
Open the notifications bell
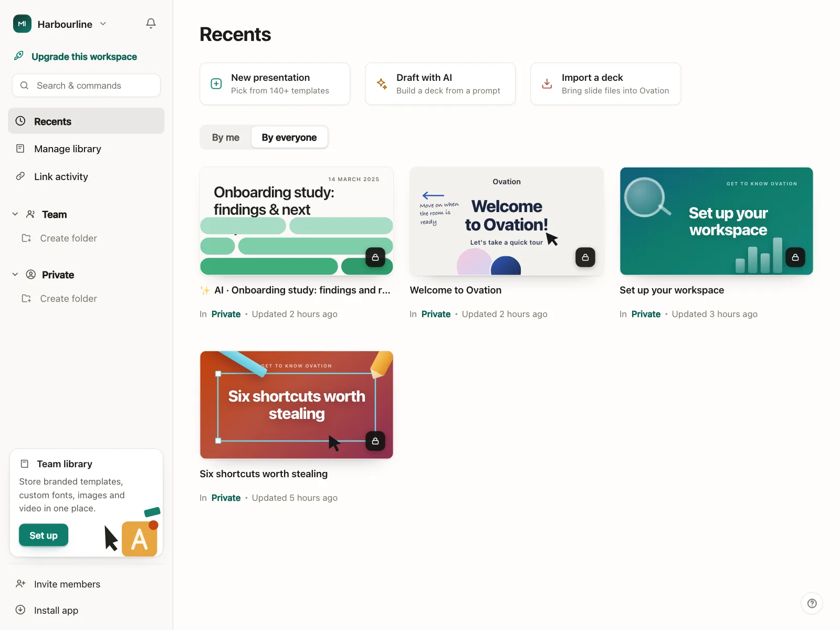(x=151, y=24)
